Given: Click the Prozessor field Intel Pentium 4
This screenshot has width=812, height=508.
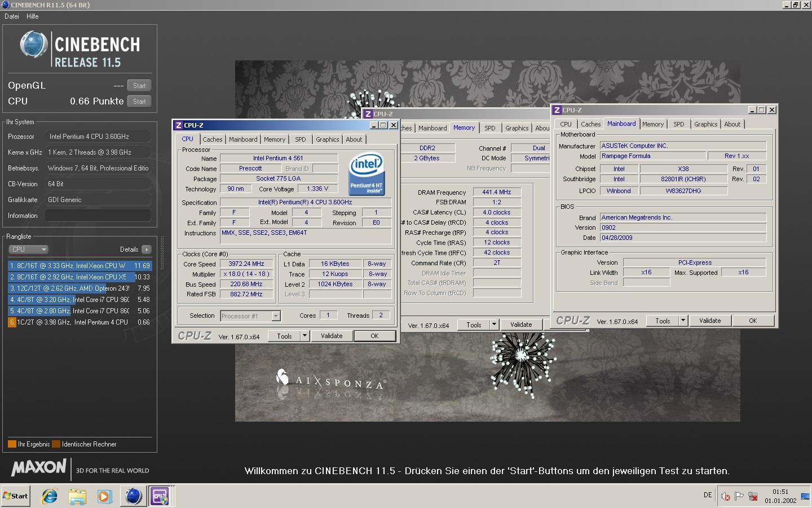Looking at the screenshot, I should tap(98, 137).
